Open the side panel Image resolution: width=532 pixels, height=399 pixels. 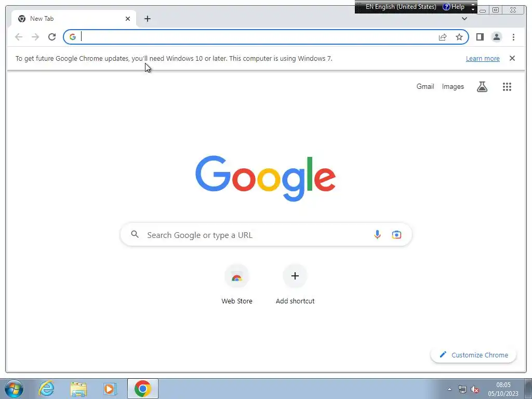click(x=480, y=37)
